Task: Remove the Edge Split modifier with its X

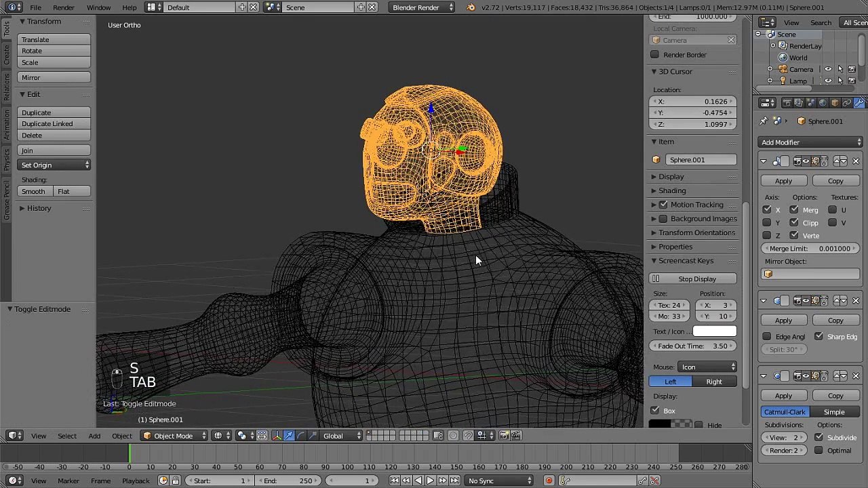Action: pos(856,300)
